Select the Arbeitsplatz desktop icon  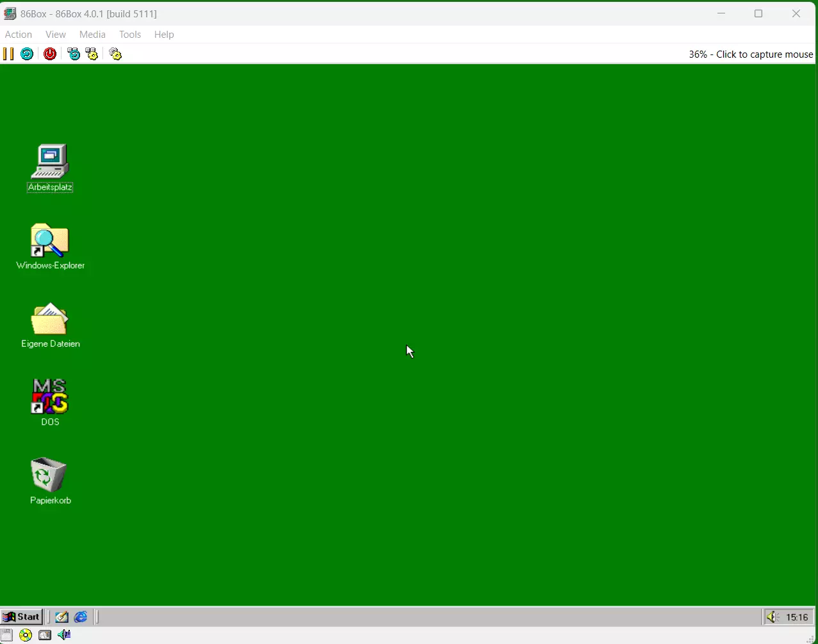click(50, 161)
